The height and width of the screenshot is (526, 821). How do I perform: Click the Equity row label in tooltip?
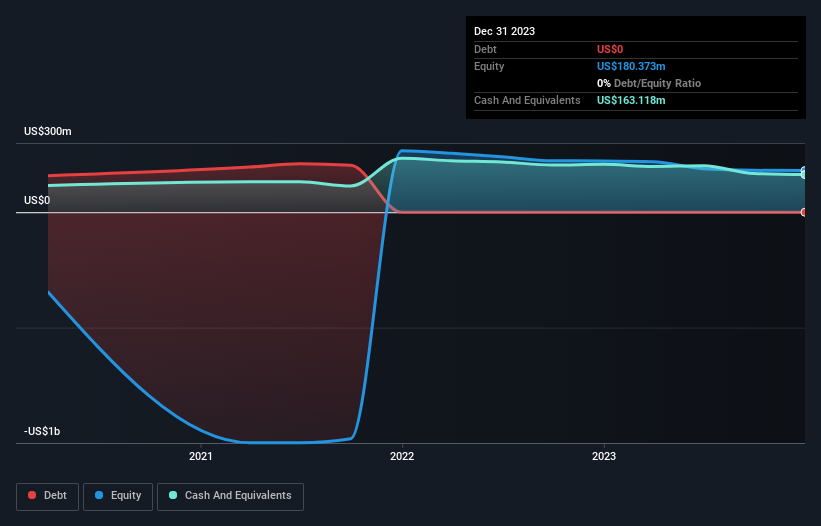pos(489,66)
